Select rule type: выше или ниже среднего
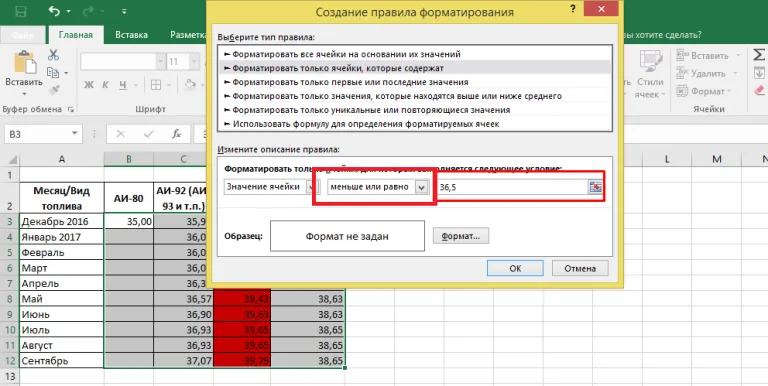 pyautogui.click(x=415, y=96)
